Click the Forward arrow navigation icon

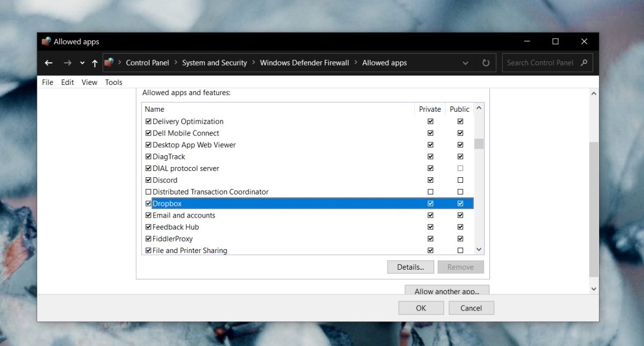(67, 63)
